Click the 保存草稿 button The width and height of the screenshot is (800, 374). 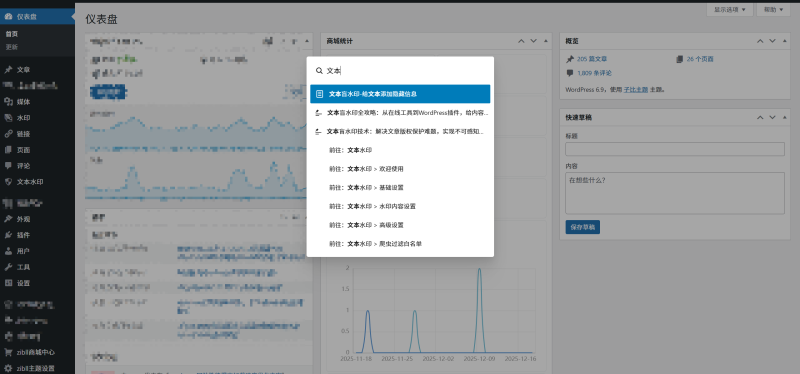coord(583,227)
